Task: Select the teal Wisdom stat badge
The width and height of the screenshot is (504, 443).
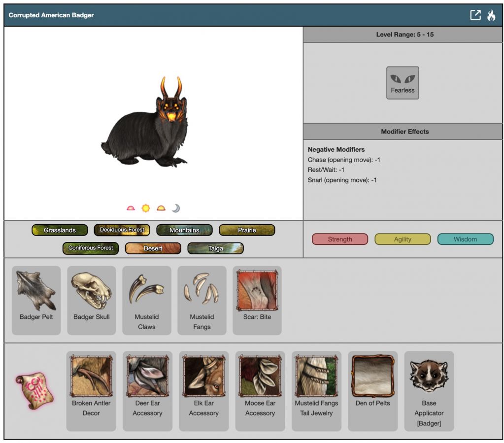Action: pos(465,239)
